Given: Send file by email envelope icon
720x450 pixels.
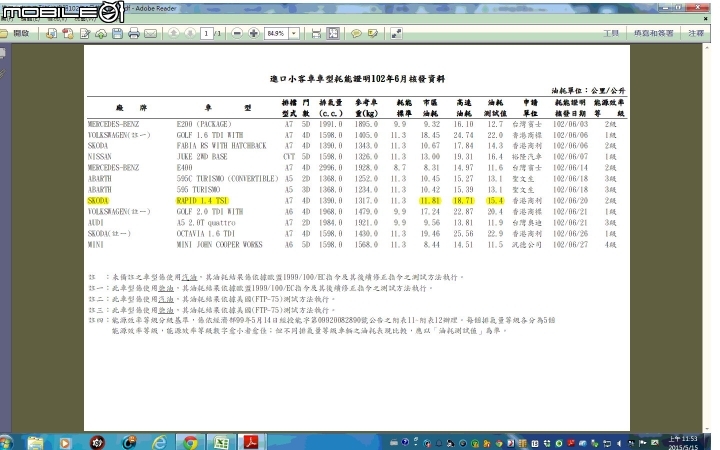Looking at the screenshot, I should coord(151,33).
